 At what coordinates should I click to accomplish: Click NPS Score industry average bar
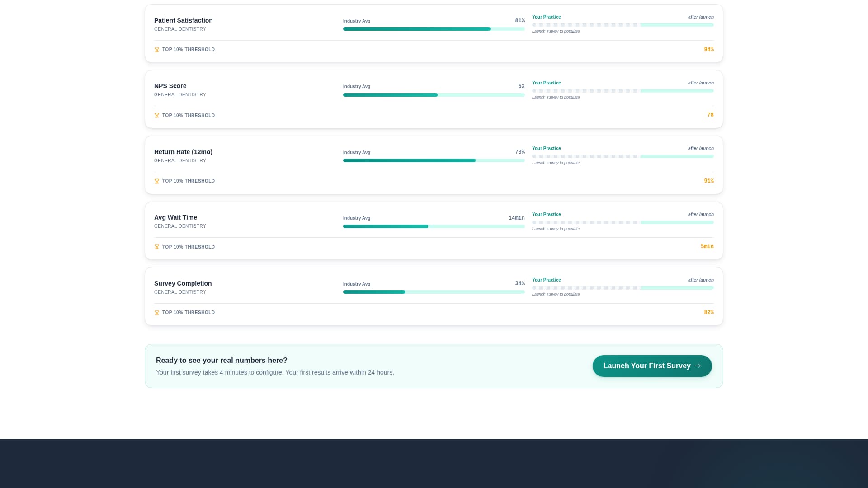[x=434, y=95]
